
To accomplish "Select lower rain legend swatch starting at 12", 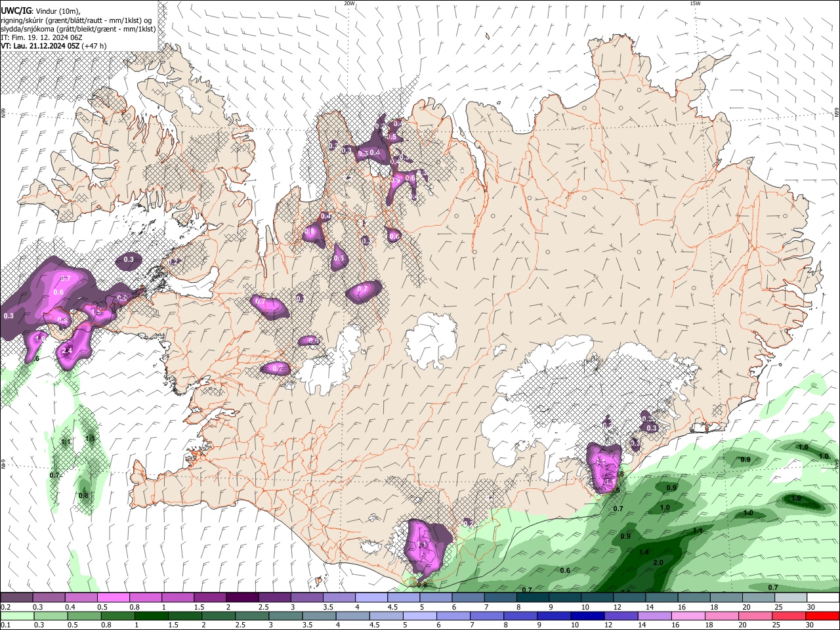I will tap(621, 616).
